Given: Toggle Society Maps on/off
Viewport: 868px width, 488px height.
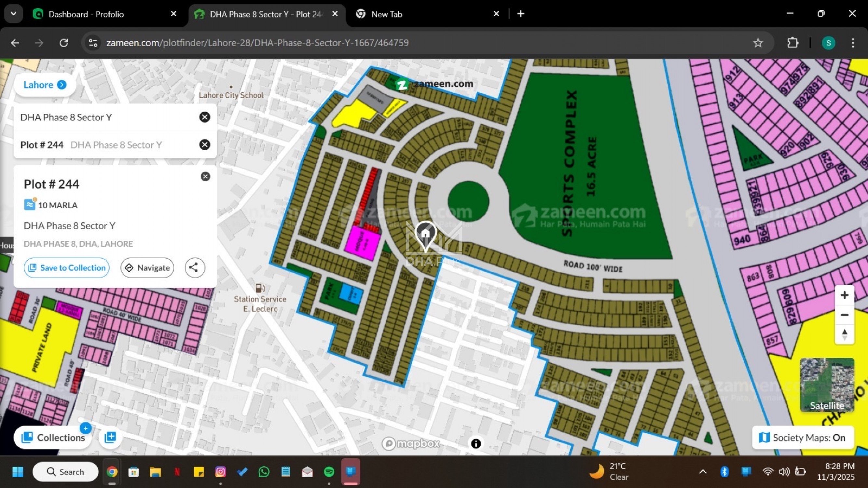Looking at the screenshot, I should click(803, 438).
